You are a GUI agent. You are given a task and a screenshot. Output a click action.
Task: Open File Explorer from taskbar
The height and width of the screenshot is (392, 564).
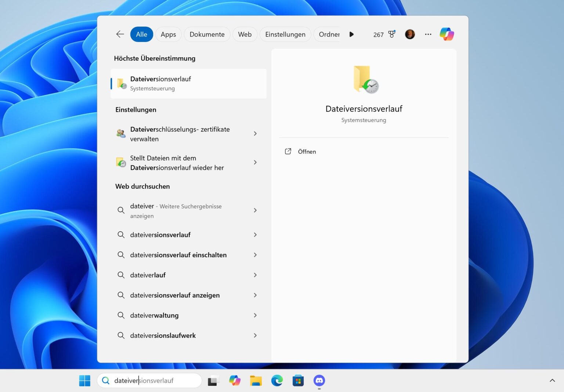[256, 381]
